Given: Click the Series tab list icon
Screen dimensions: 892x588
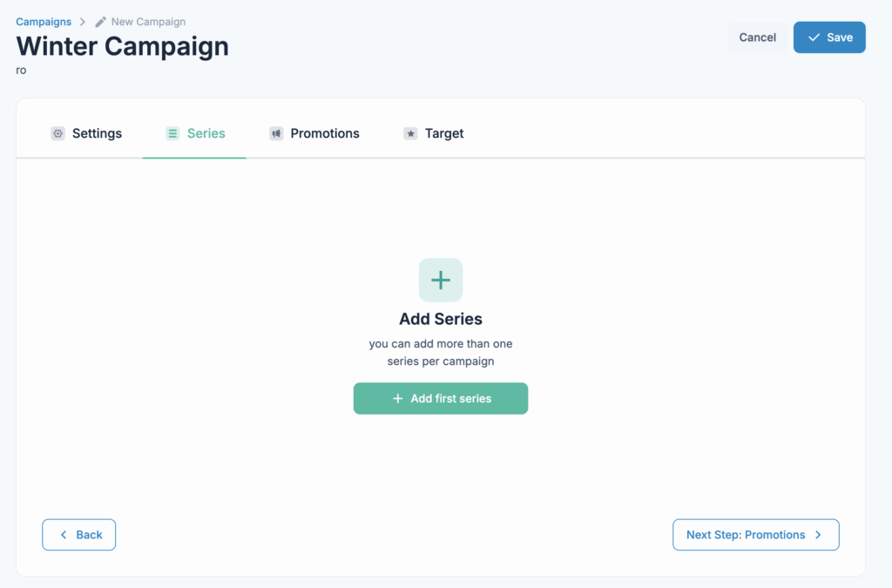Looking at the screenshot, I should (172, 133).
